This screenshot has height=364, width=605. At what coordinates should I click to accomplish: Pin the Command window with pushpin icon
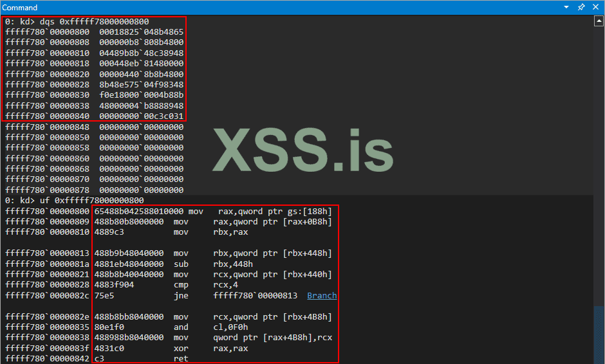(x=581, y=7)
